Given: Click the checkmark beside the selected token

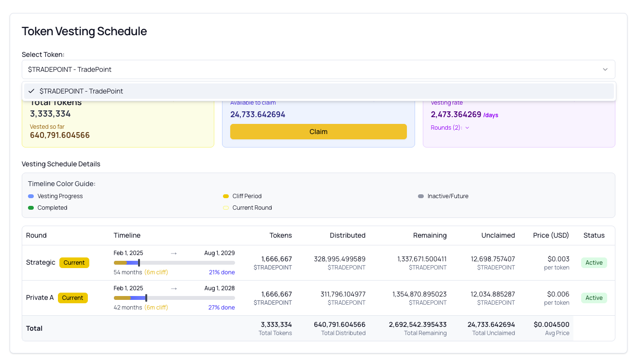Looking at the screenshot, I should tap(31, 91).
